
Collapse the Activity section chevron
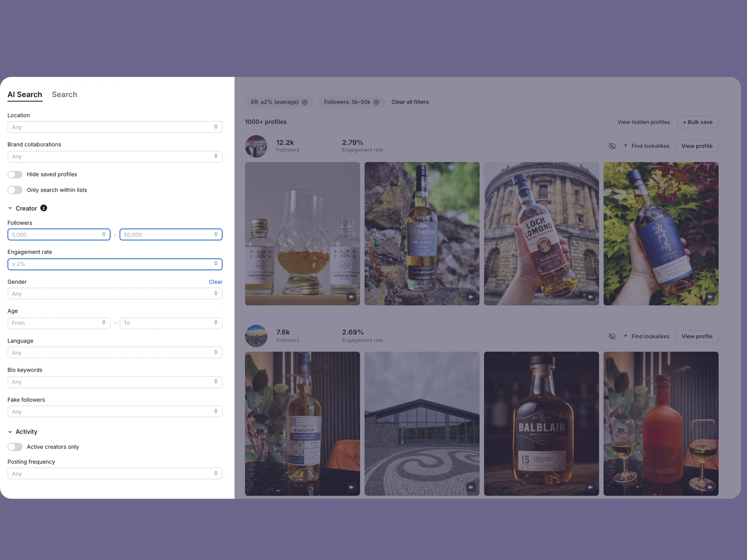pyautogui.click(x=10, y=432)
